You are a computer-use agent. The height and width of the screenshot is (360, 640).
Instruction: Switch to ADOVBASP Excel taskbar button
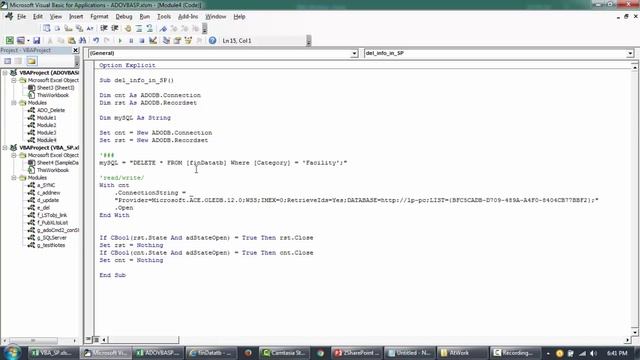click(x=158, y=353)
